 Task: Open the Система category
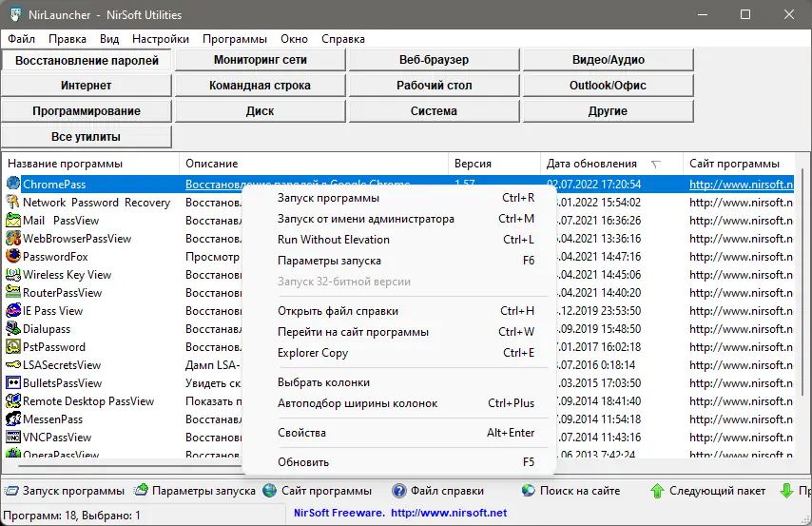coord(434,111)
